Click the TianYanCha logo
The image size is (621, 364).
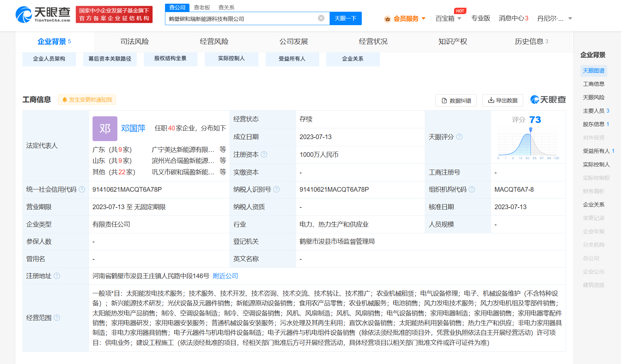tap(43, 14)
